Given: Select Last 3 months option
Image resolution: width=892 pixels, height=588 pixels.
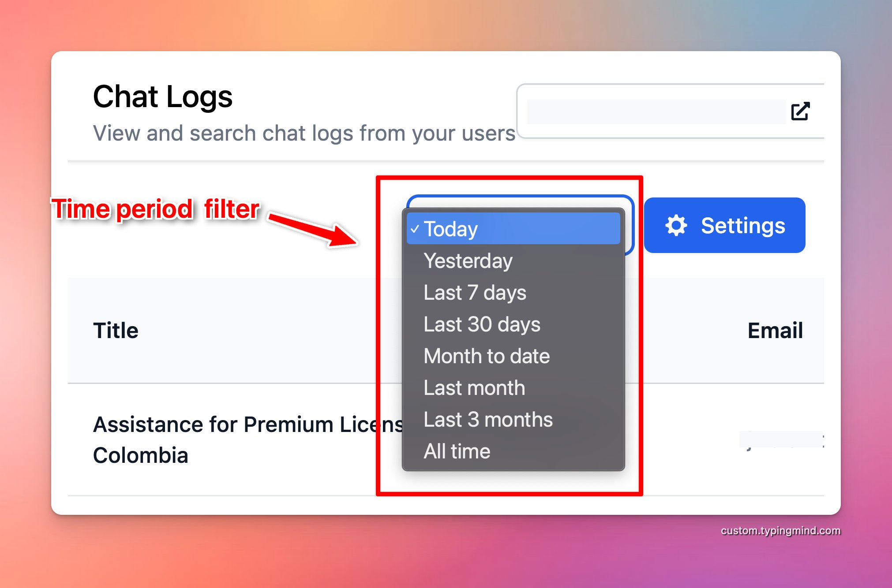Looking at the screenshot, I should [489, 419].
